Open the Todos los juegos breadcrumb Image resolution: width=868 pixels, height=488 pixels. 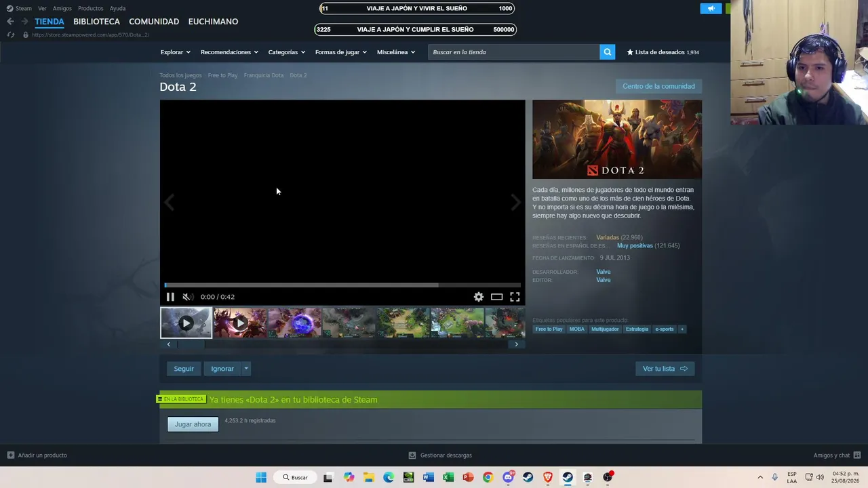point(180,75)
